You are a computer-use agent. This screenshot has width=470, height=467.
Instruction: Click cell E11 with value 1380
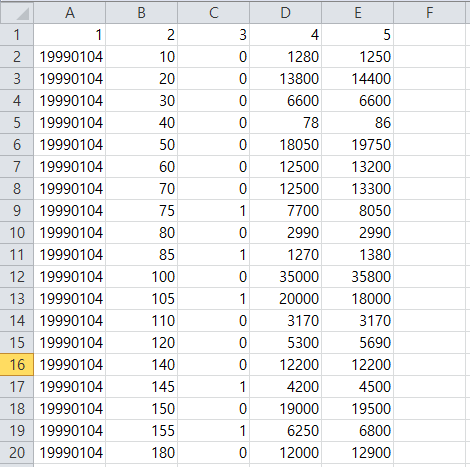pos(358,255)
